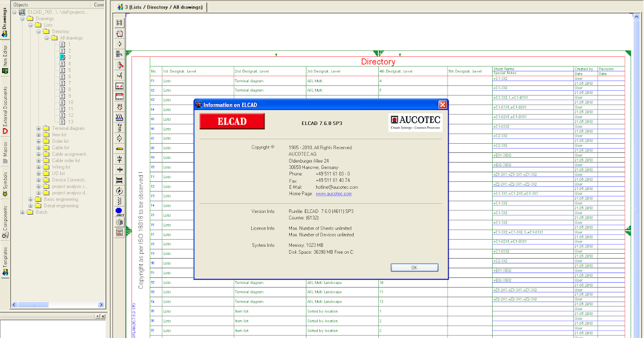Image resolution: width=644 pixels, height=338 pixels.
Task: Click the red rectangle frame tool icon
Action: pos(120,97)
